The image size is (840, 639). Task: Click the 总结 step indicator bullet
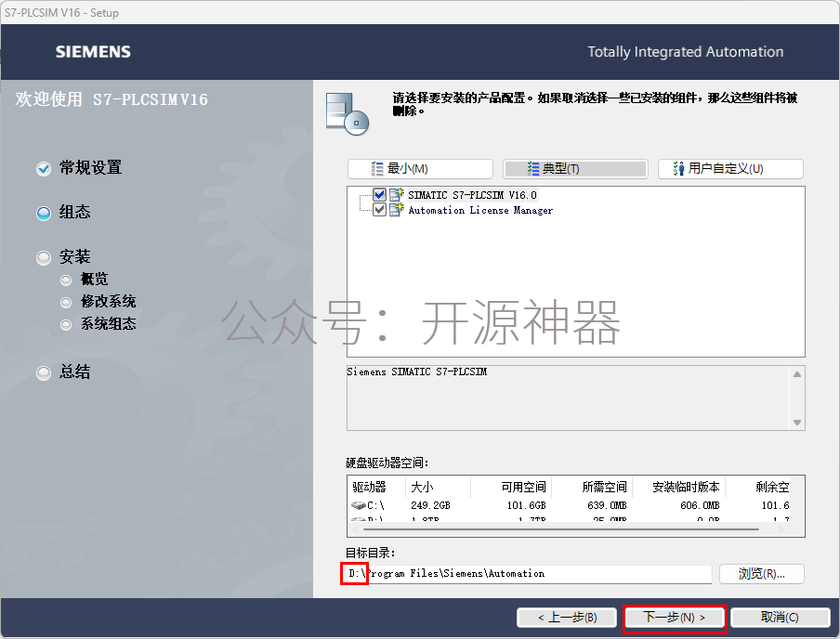point(44,372)
